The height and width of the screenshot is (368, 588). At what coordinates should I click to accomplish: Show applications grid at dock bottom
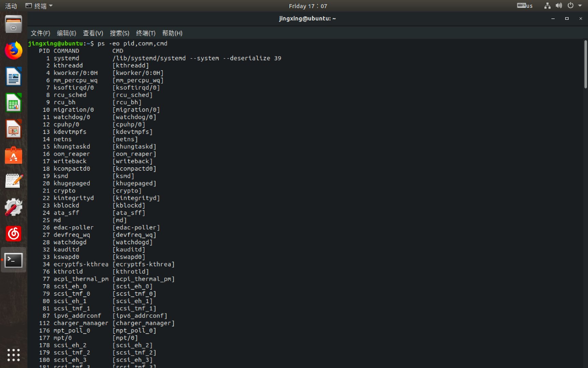pos(14,355)
